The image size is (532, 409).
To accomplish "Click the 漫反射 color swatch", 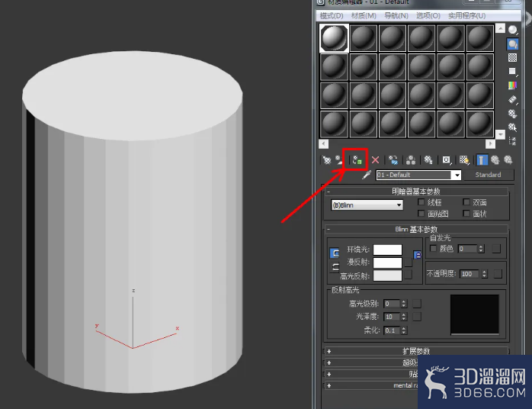I will (x=387, y=262).
